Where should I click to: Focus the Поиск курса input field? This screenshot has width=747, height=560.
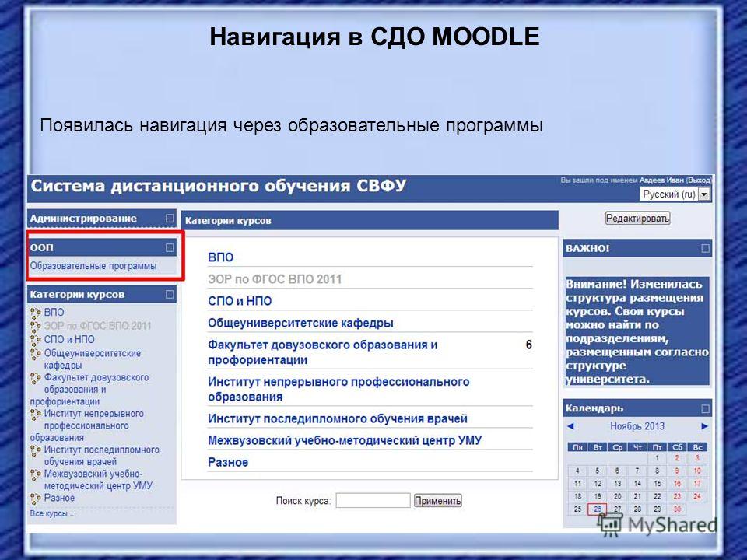point(373,500)
